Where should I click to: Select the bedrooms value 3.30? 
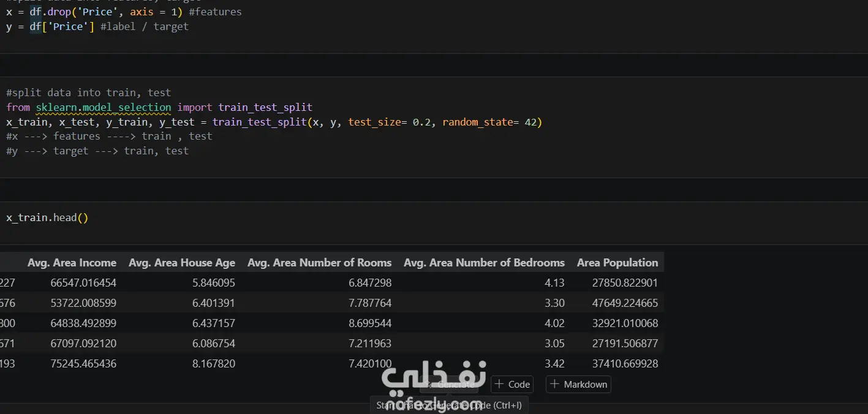[x=554, y=303]
